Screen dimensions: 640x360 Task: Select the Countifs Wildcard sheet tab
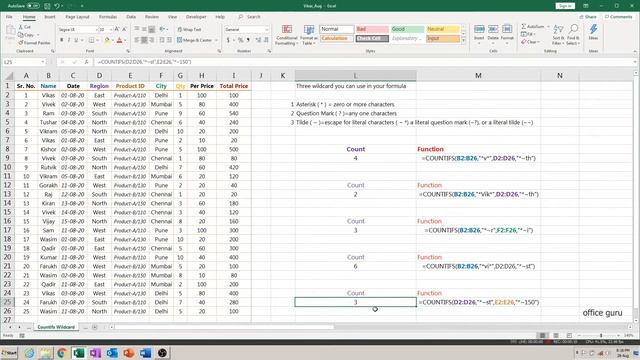[56, 327]
